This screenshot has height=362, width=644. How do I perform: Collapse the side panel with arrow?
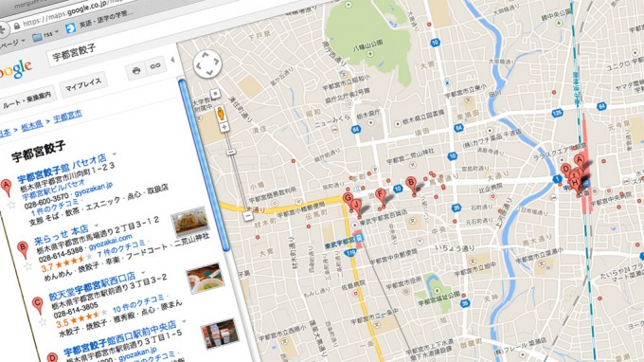coord(172,60)
